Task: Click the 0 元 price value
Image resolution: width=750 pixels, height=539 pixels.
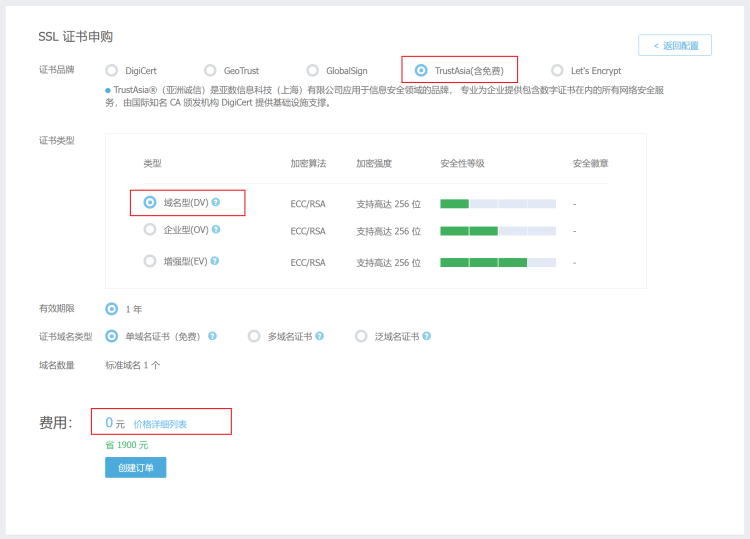Action: pos(115,423)
